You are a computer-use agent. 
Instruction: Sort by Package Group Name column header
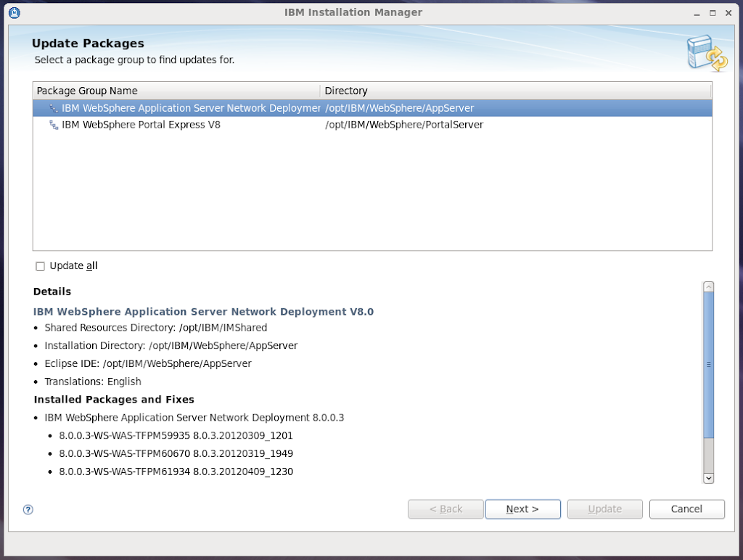176,91
